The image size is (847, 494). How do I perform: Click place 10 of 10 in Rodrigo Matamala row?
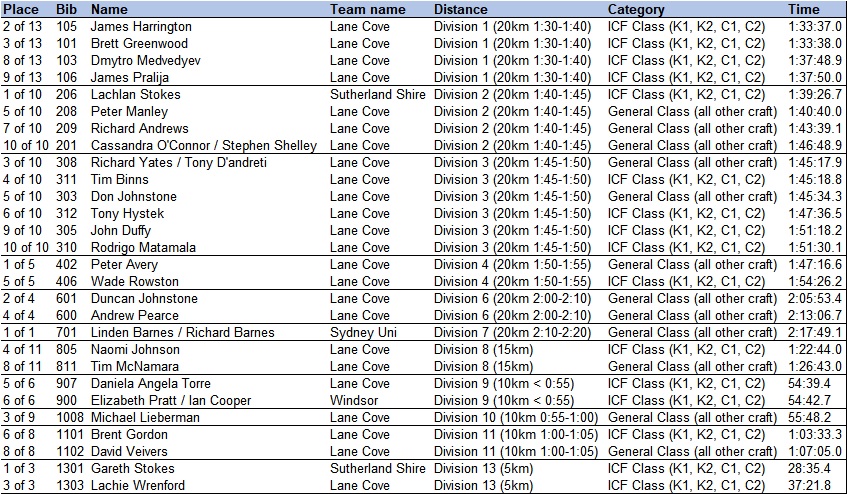[26, 247]
